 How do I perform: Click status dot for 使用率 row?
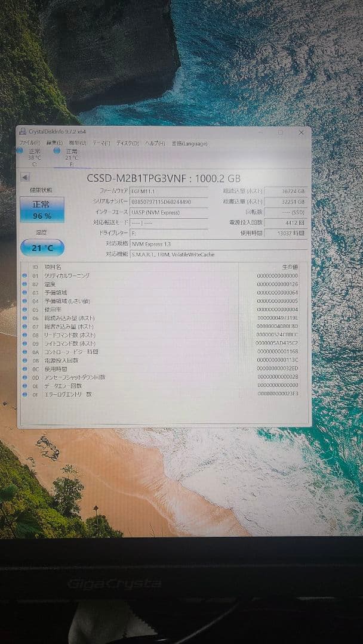coord(24,309)
